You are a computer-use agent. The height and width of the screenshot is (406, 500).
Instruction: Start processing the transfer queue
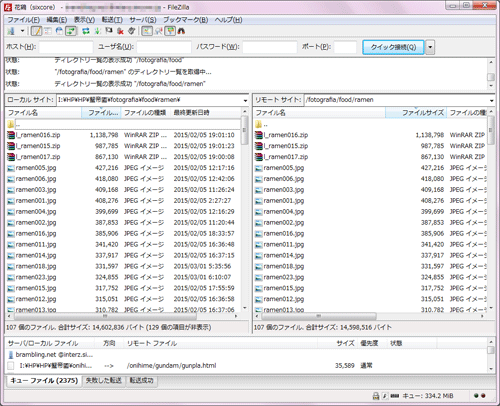(98, 31)
